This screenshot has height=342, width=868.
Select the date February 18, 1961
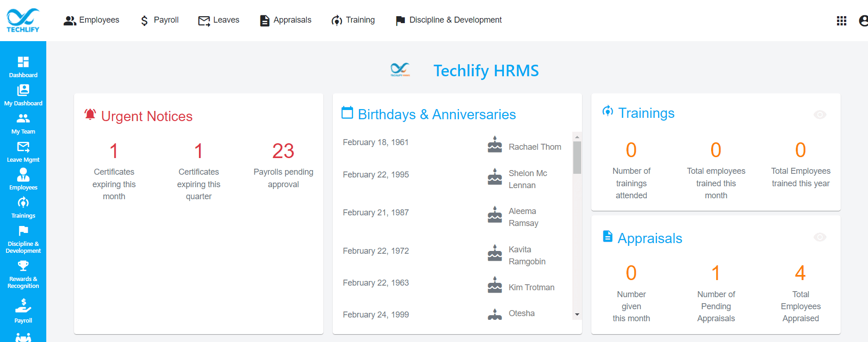point(376,142)
